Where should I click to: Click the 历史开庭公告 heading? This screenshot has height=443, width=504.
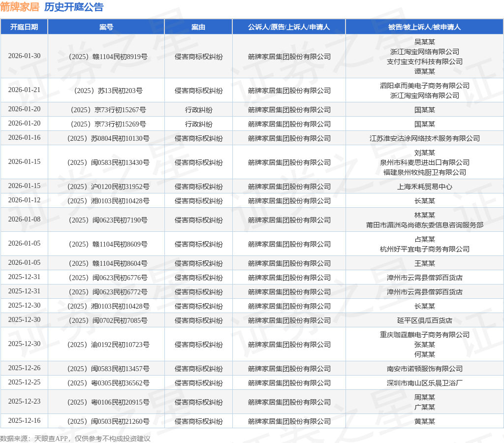tap(74, 7)
